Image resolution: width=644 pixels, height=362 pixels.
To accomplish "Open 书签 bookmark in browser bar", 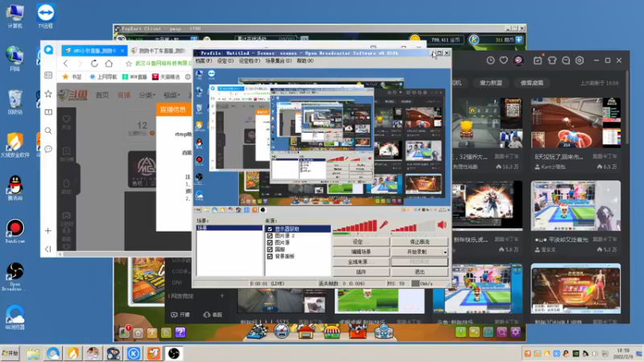I will pos(72,76).
